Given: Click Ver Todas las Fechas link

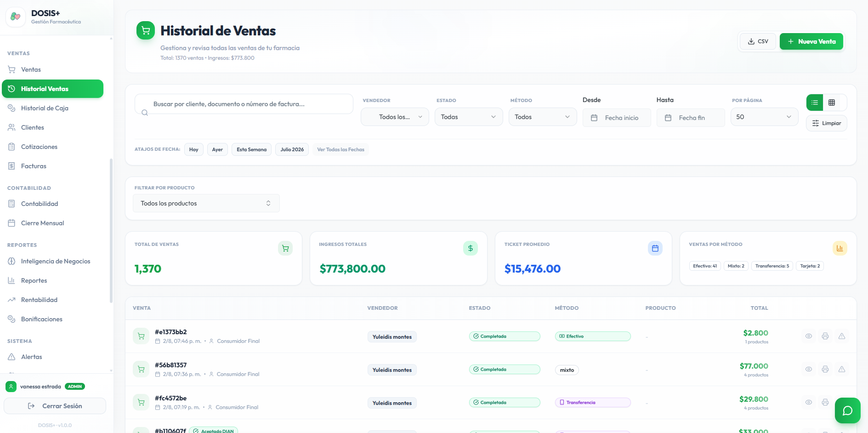Looking at the screenshot, I should click(x=340, y=149).
